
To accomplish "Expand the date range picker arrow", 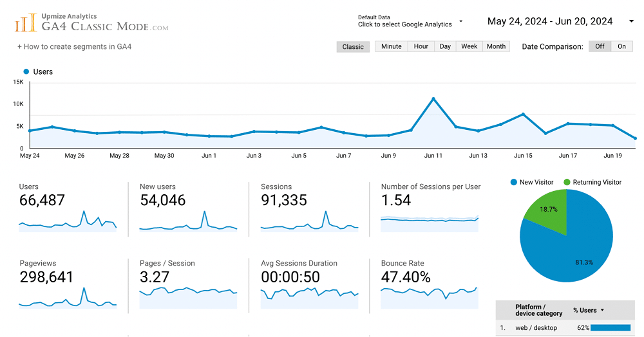I will (x=631, y=22).
